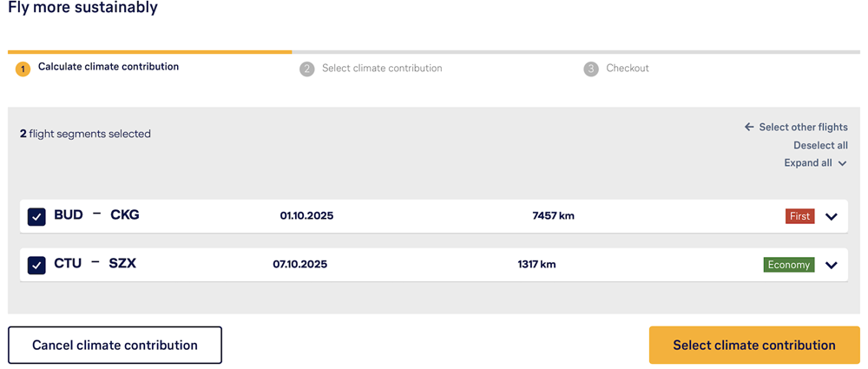Open the Select other flights link
Image resolution: width=868 pixels, height=369 pixels.
[803, 127]
